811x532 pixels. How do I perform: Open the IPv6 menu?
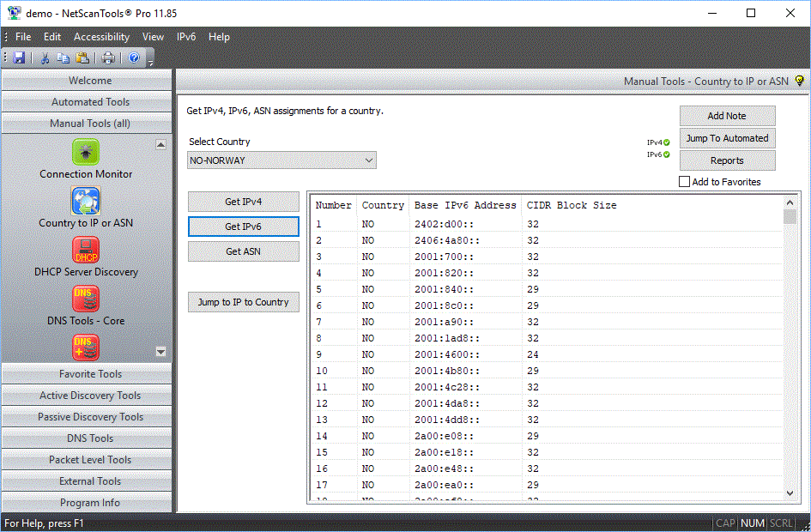click(x=186, y=37)
